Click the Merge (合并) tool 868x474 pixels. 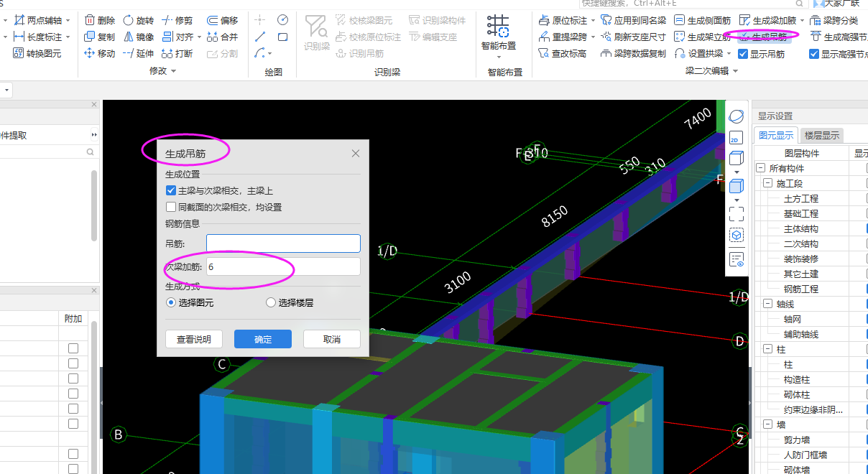222,37
